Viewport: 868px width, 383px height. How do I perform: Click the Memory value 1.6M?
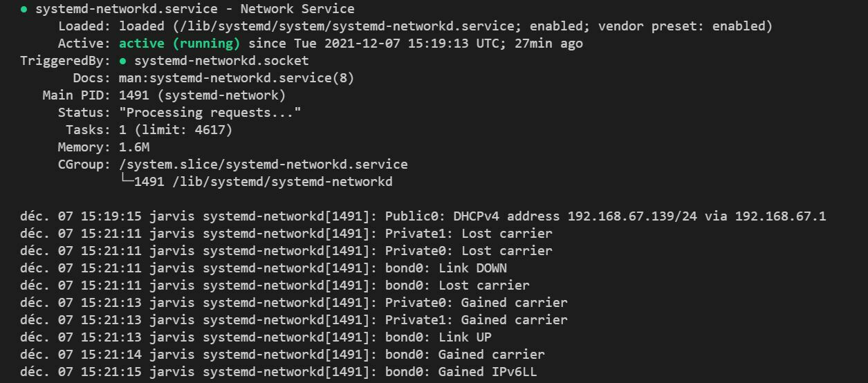133,147
